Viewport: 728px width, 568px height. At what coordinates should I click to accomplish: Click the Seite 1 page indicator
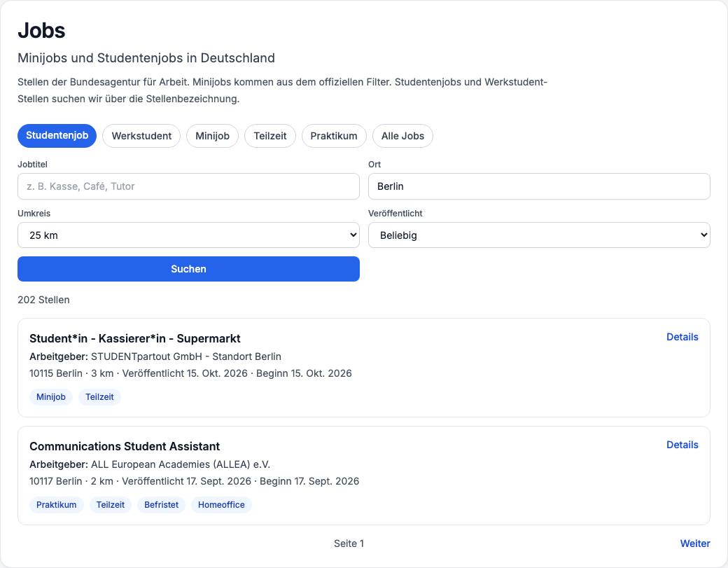(x=349, y=543)
